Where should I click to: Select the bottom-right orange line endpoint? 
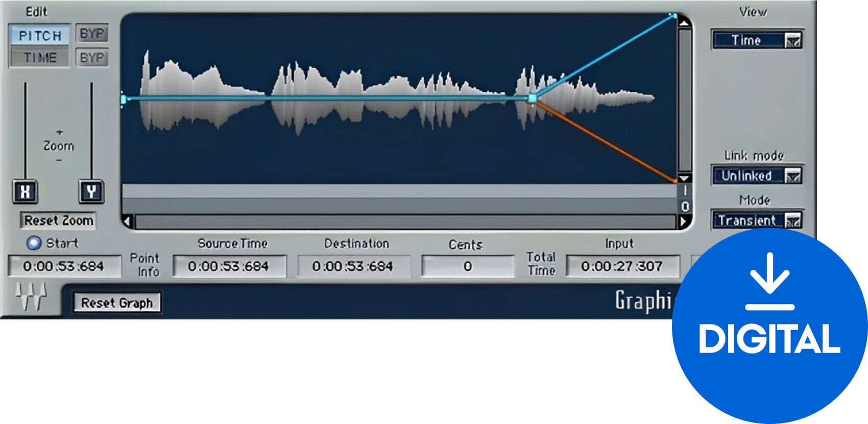(675, 180)
